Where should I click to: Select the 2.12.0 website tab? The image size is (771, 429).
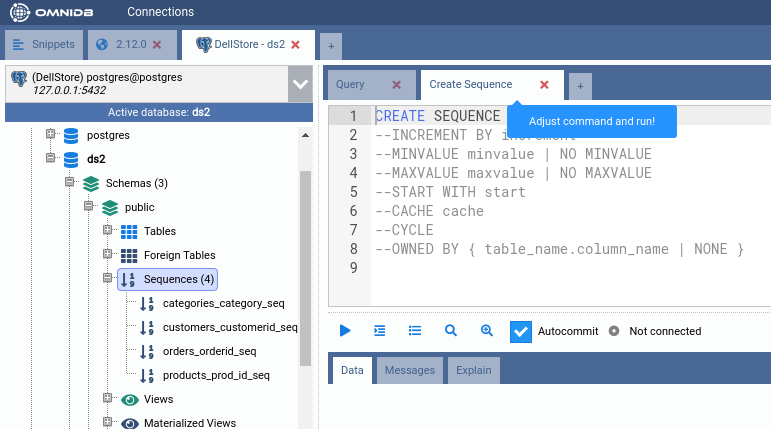pyautogui.click(x=131, y=44)
